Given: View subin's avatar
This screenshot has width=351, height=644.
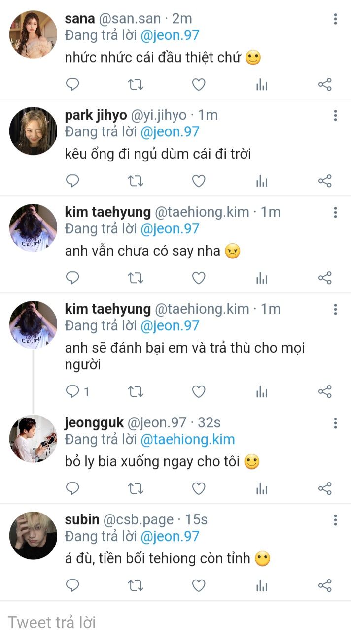Looking at the screenshot, I should pos(34,535).
